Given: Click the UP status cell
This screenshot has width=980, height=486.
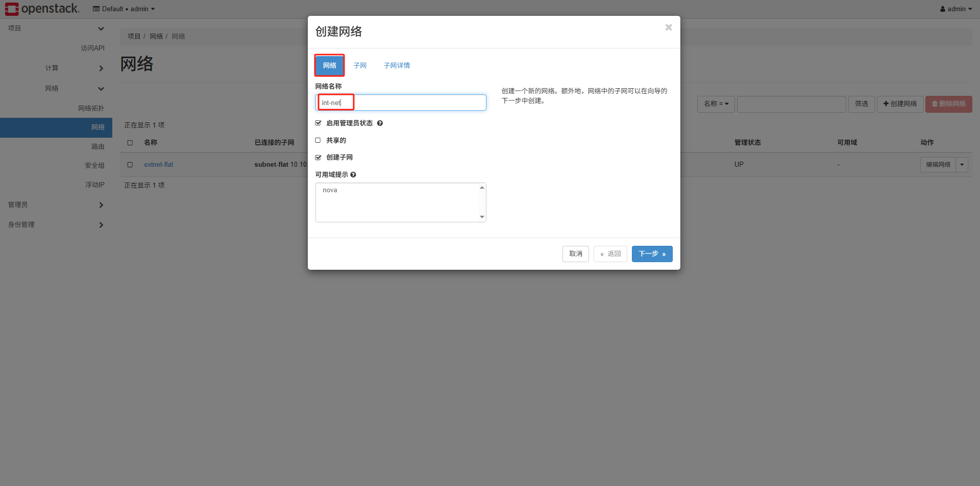Looking at the screenshot, I should tap(739, 165).
